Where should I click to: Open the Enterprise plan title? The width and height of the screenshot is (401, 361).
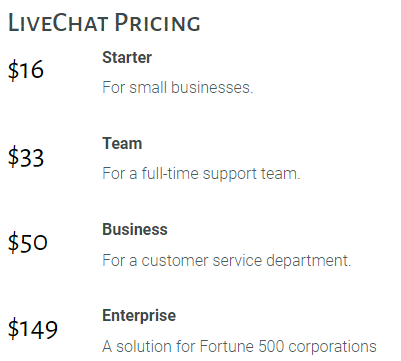139,316
